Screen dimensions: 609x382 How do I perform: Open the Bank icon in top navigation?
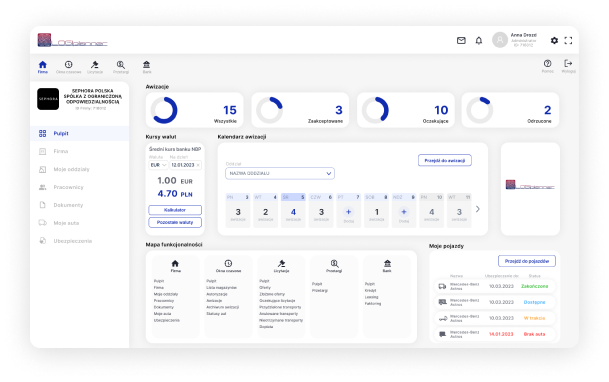pos(146,64)
